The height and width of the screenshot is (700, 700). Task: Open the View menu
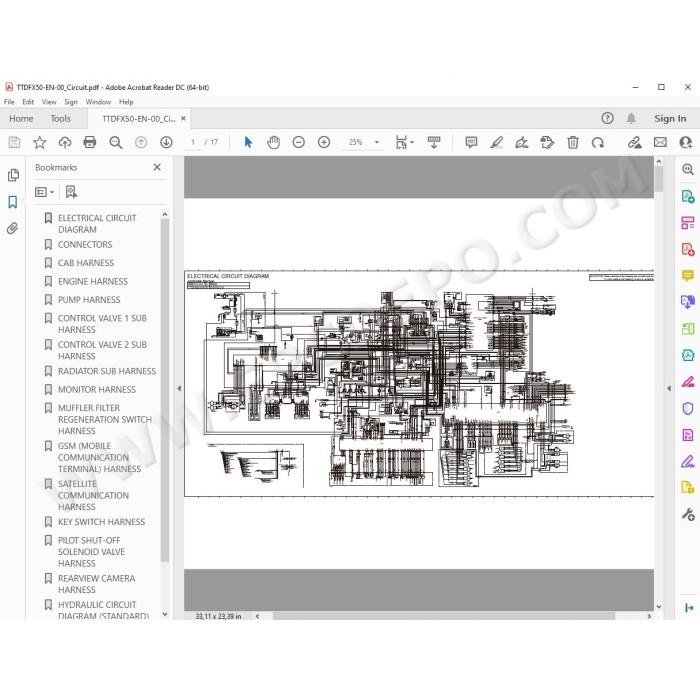49,102
